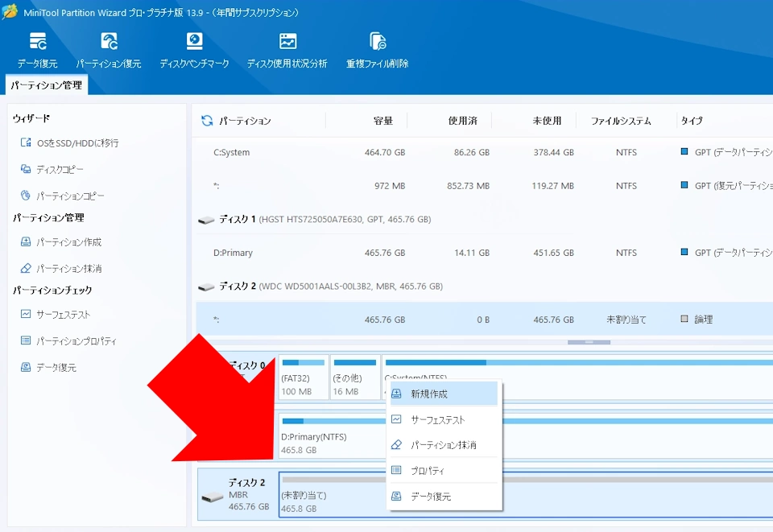The height and width of the screenshot is (532, 773).
Task: Click the 重複ファイル削除 toolbar icon
Action: 377,50
